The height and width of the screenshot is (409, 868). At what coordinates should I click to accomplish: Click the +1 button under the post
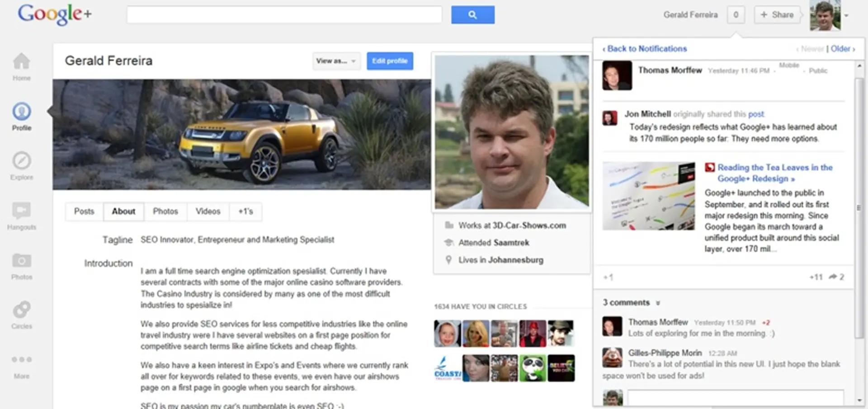click(x=608, y=277)
